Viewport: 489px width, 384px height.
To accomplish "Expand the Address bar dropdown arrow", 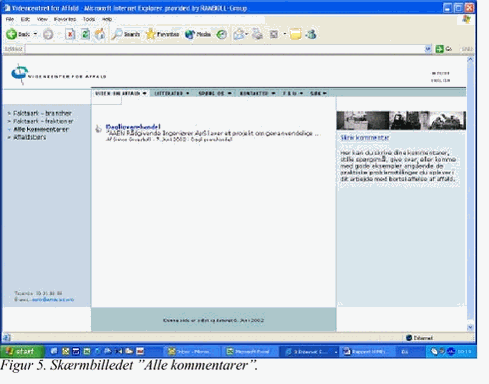I will coord(428,49).
